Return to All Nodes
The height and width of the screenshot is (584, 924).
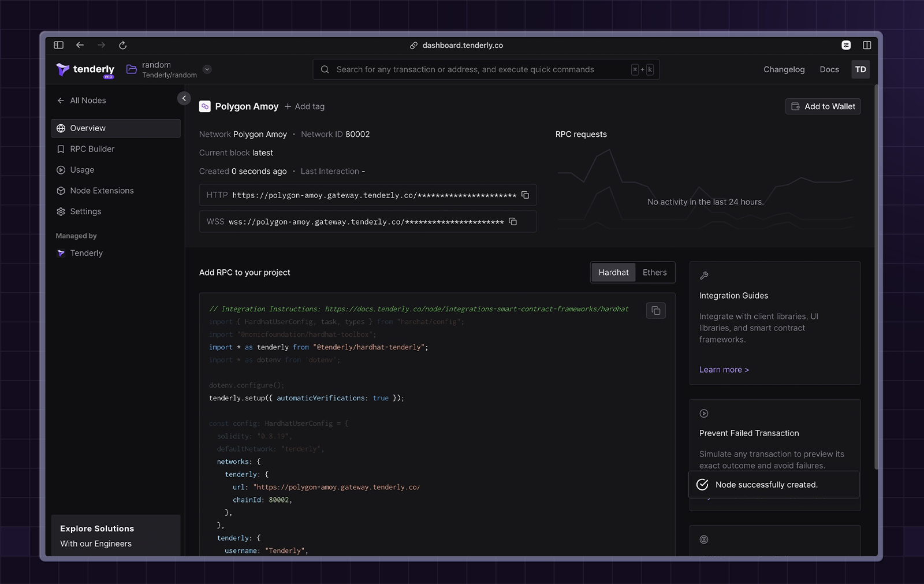coord(81,101)
